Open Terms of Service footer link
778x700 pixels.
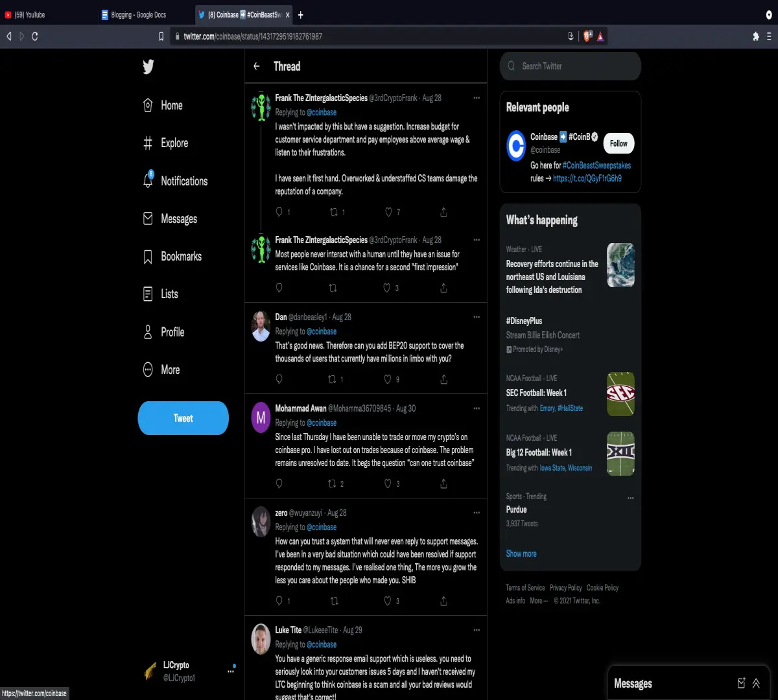click(525, 588)
